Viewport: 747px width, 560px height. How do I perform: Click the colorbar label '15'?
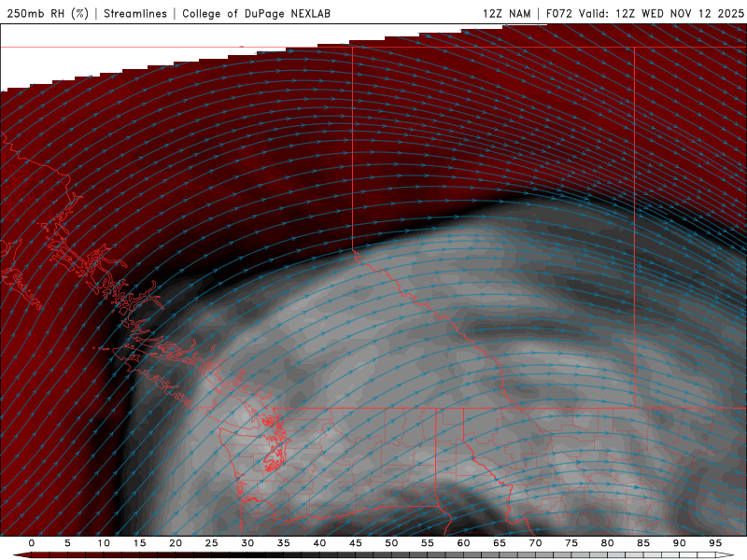(139, 543)
